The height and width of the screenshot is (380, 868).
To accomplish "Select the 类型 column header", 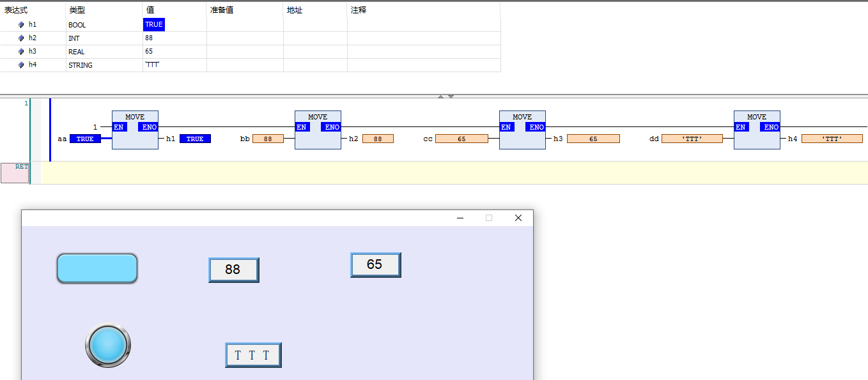I will tap(104, 10).
